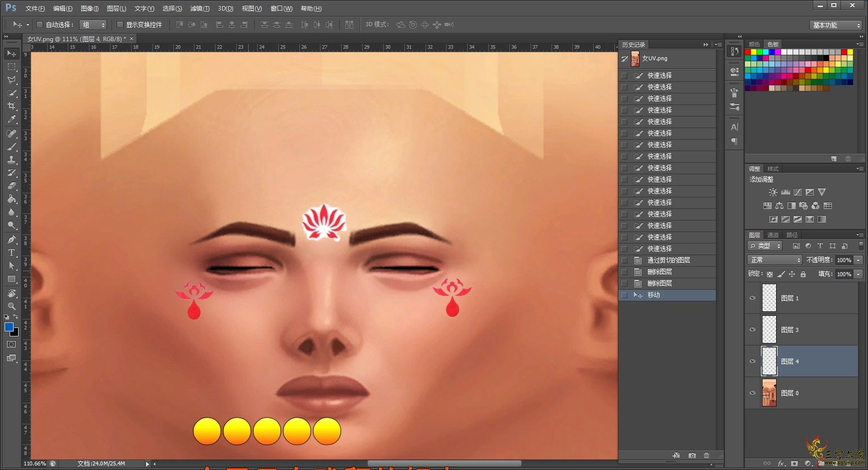This screenshot has width=868, height=470.
Task: Open the 基本功能 workspace dropdown
Action: pyautogui.click(x=836, y=25)
